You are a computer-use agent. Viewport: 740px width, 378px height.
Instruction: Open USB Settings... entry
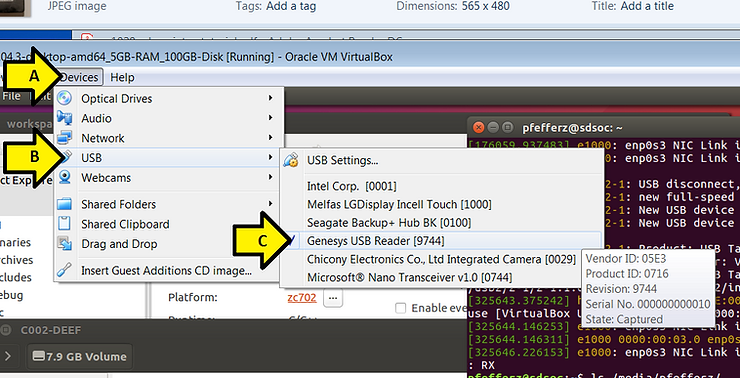(x=441, y=160)
